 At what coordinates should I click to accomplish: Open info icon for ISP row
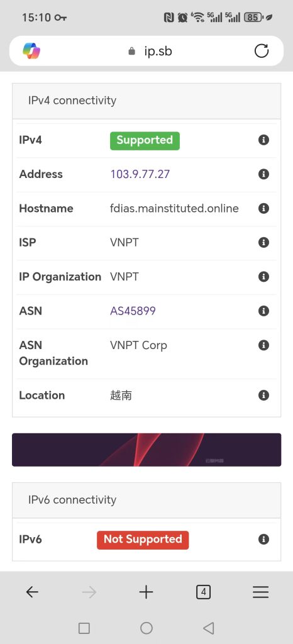tap(263, 242)
